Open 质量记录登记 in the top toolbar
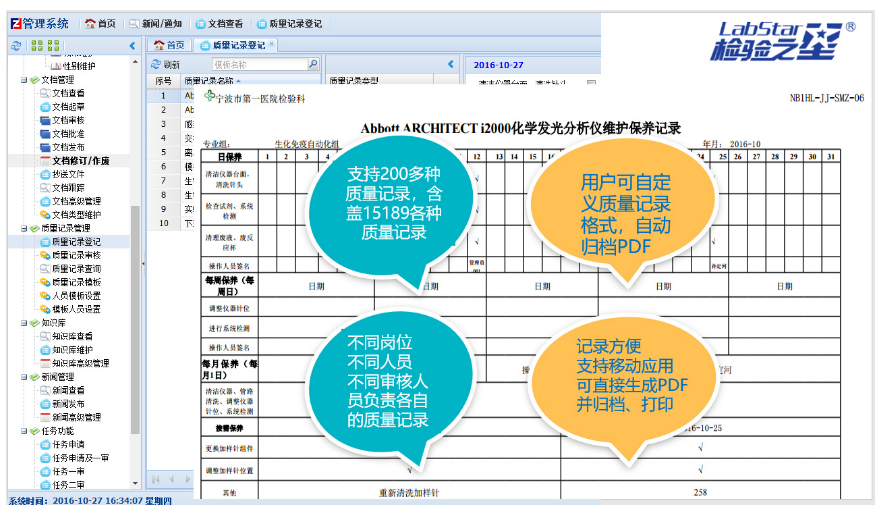The width and height of the screenshot is (879, 510). tap(289, 24)
